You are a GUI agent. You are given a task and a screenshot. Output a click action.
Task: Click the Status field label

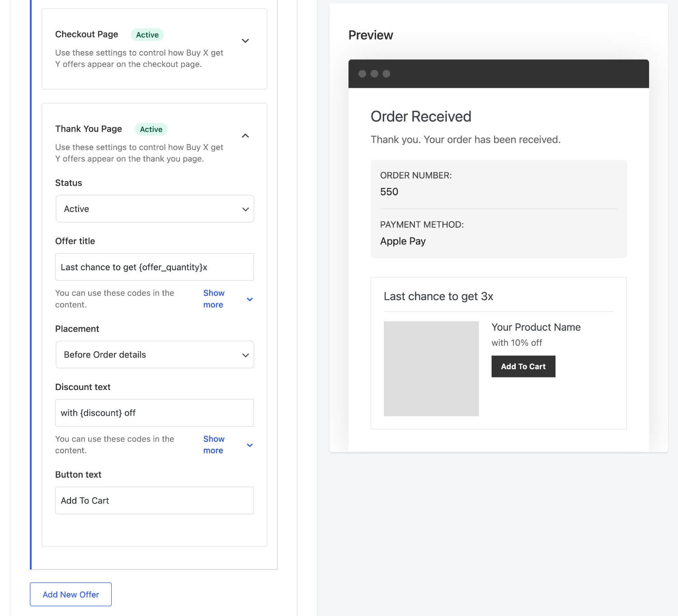(x=69, y=183)
